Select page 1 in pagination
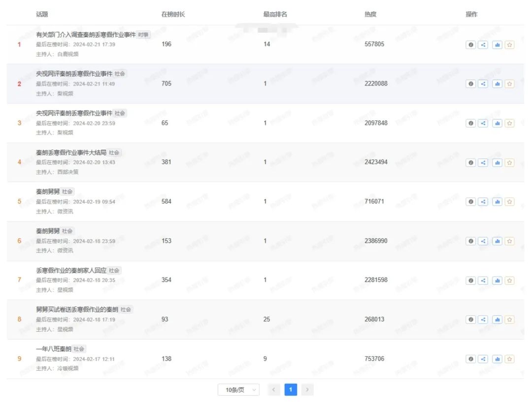 tap(291, 390)
